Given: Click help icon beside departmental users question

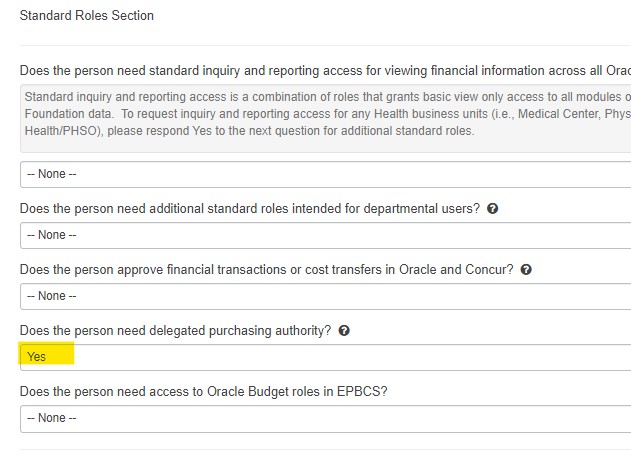Looking at the screenshot, I should (492, 208).
